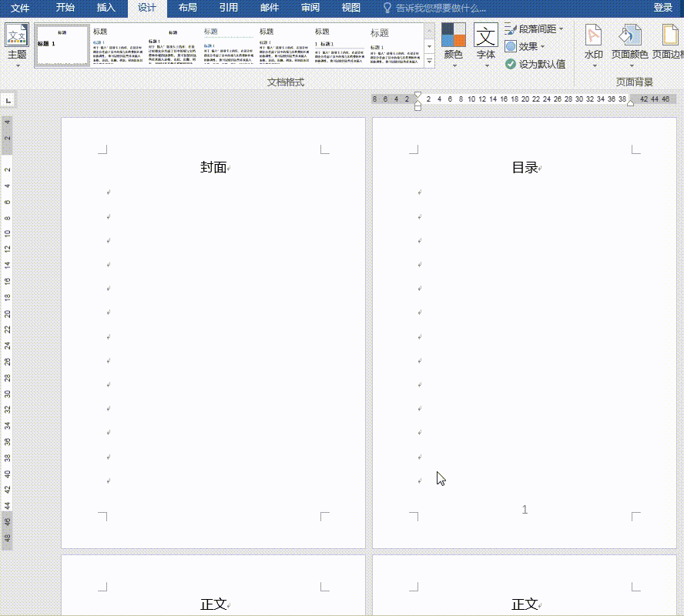684x616 pixels.
Task: Switch to the 开始 home tab
Action: pos(65,8)
